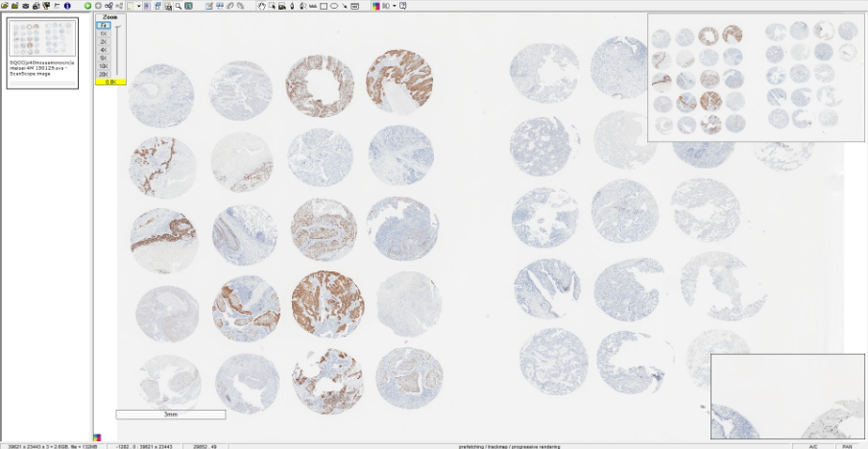Select the ruler measurement tool
This screenshot has height=449, width=868.
(x=313, y=6)
